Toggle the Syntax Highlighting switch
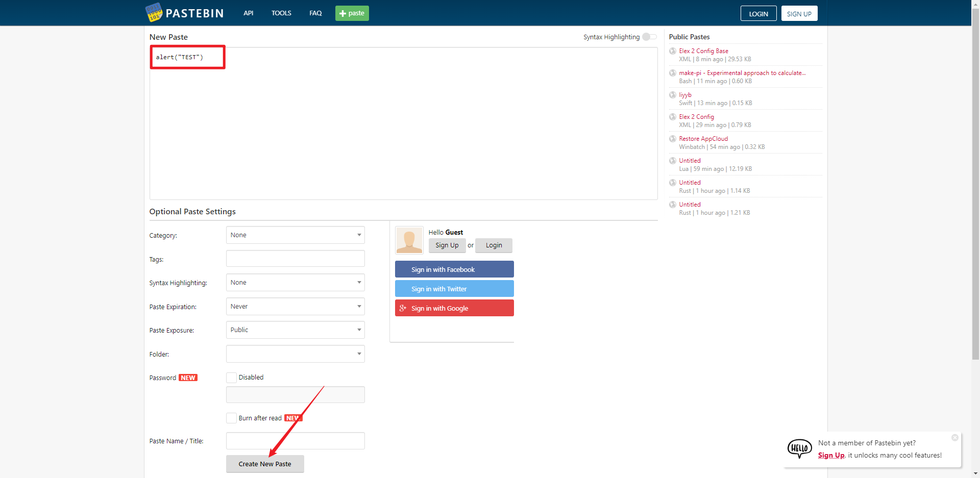 tap(649, 37)
